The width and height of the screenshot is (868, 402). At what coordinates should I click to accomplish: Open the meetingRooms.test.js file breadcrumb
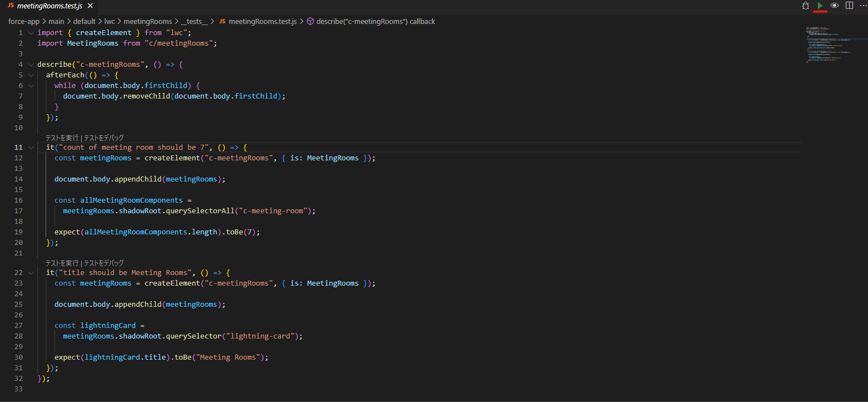click(x=259, y=21)
